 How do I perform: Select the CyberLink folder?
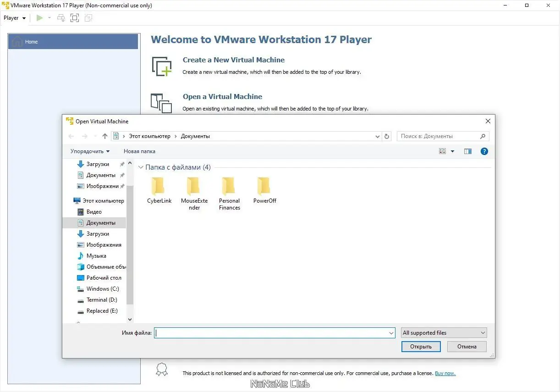tap(159, 190)
